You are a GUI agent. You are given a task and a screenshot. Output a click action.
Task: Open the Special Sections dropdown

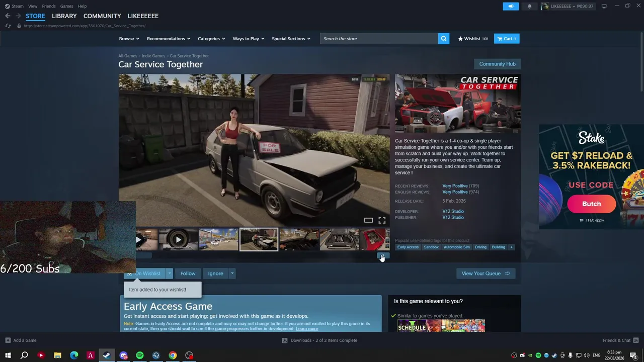(291, 39)
